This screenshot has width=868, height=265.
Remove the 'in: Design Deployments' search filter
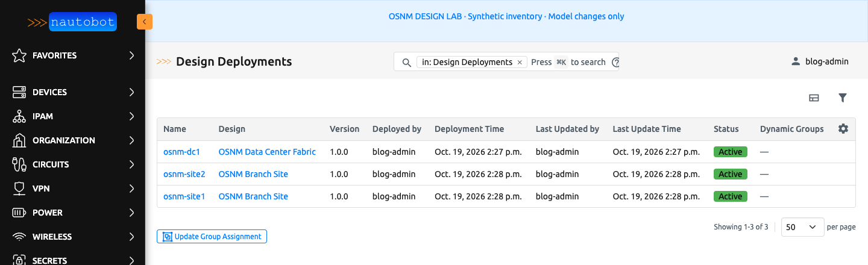tap(520, 62)
